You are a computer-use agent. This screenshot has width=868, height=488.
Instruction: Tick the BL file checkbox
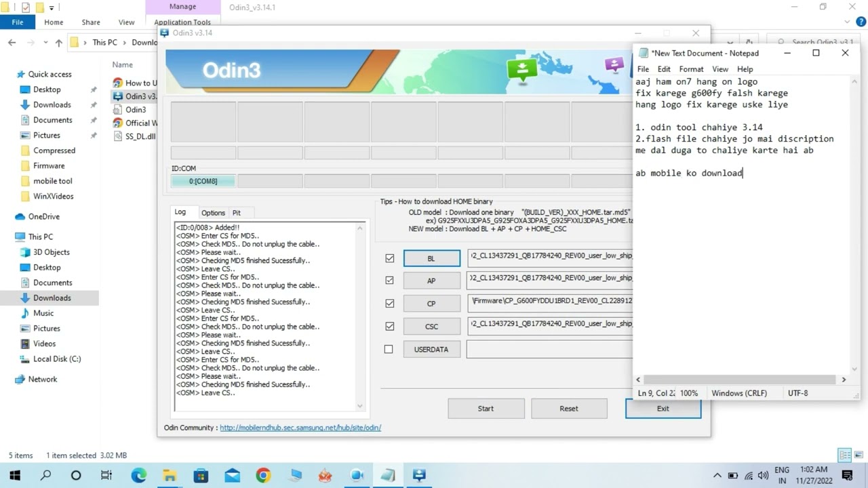click(389, 258)
